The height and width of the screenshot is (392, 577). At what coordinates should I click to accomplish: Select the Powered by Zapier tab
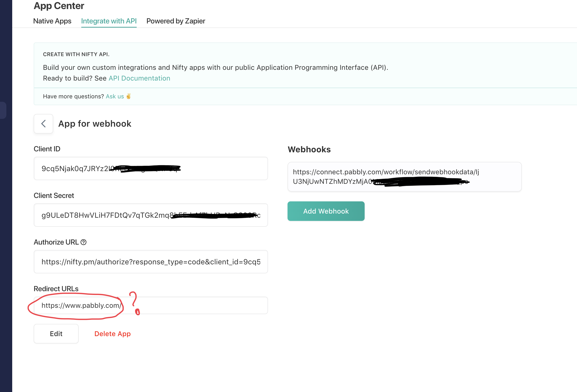[175, 21]
